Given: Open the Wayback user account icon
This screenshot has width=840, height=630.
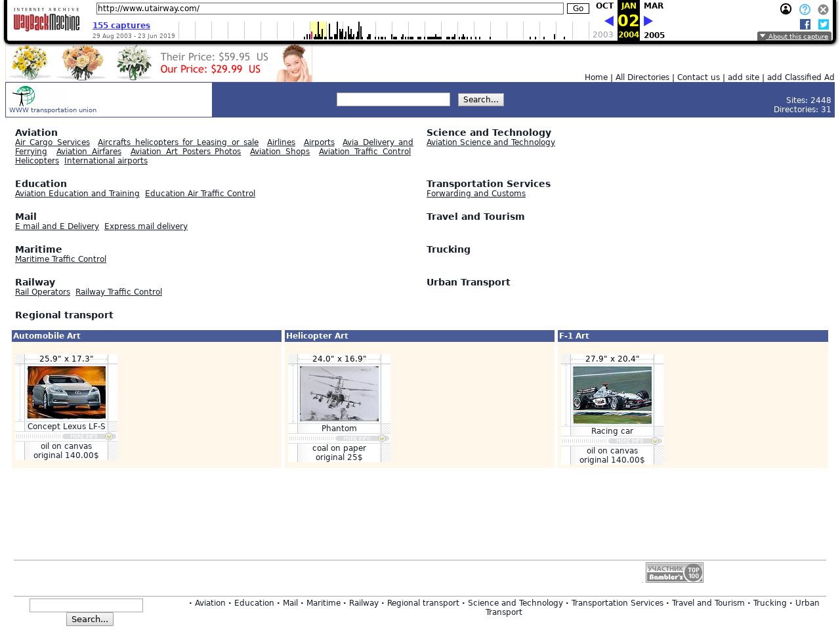Looking at the screenshot, I should [x=786, y=9].
